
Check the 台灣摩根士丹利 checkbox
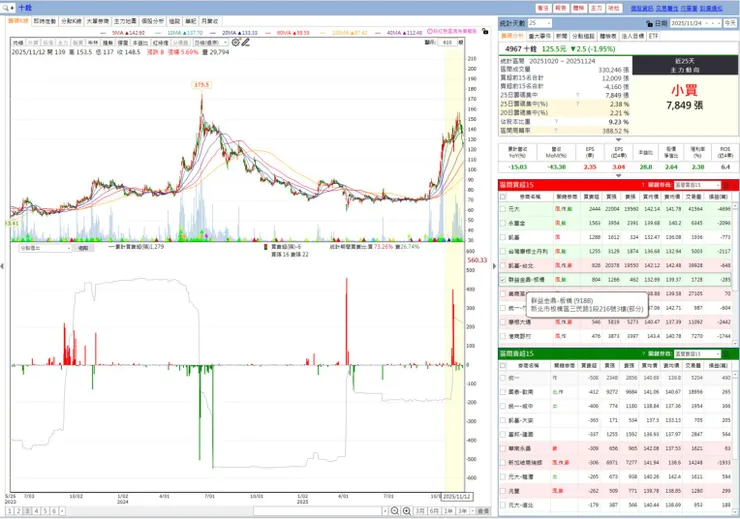click(503, 251)
